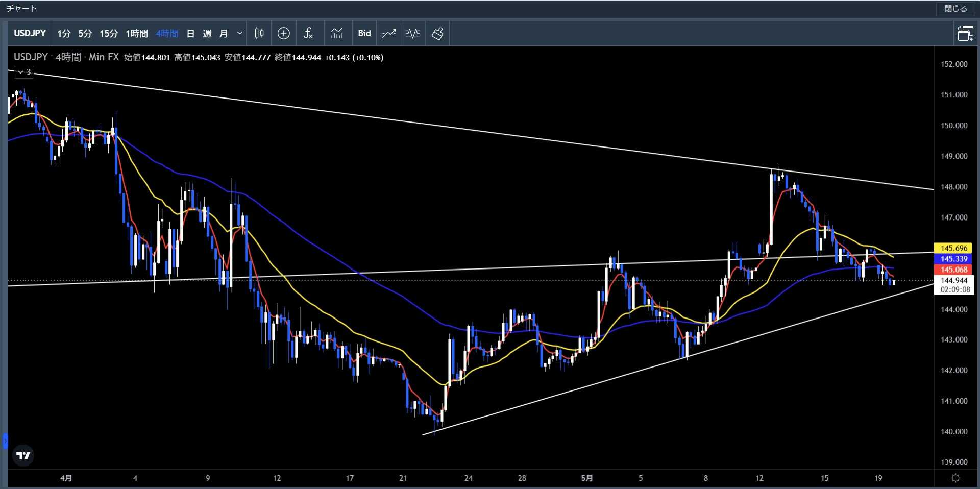This screenshot has height=489, width=980.
Task: Click the compare/add symbol plus icon
Action: coord(284,33)
